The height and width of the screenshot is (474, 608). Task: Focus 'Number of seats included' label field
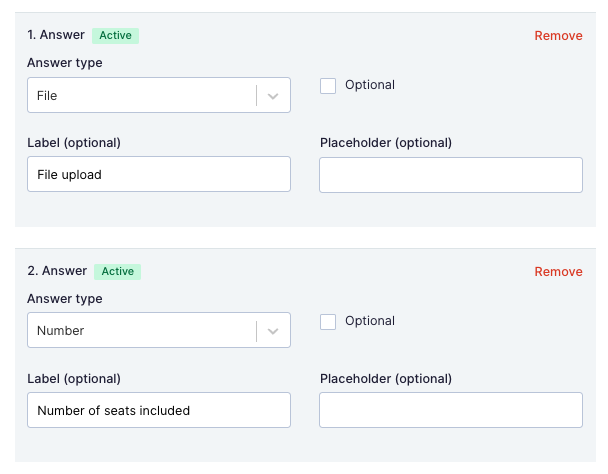159,410
